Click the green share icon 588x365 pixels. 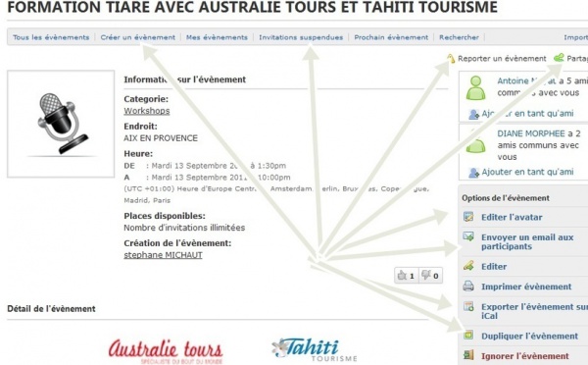559,58
